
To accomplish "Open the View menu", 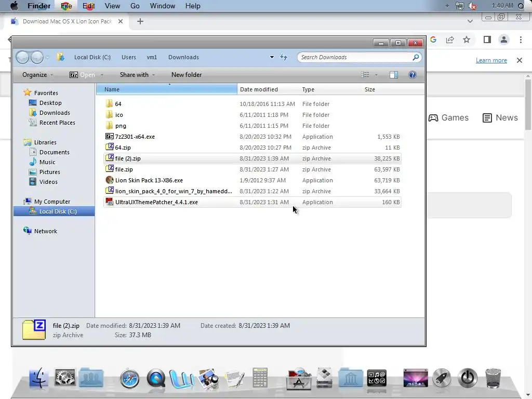I will [112, 6].
